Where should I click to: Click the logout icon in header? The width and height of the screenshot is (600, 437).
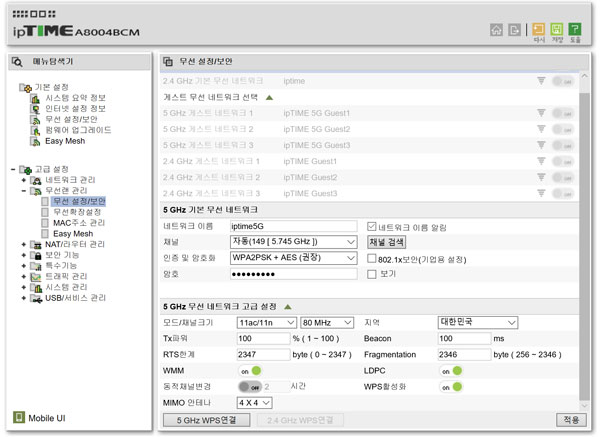(514, 30)
